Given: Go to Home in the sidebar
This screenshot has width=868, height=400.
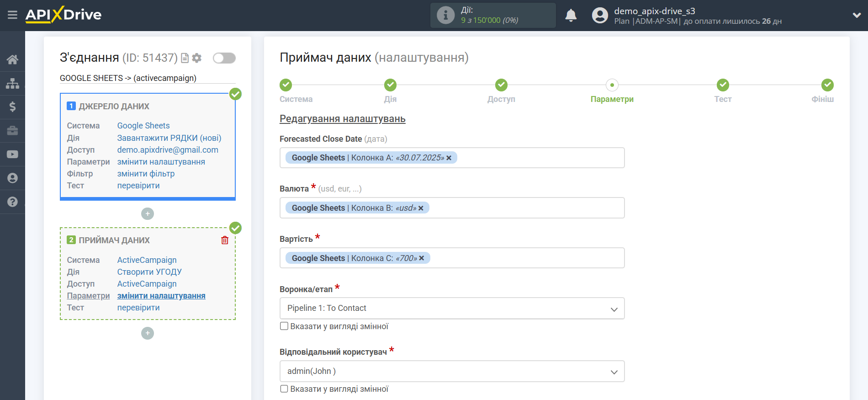Looking at the screenshot, I should point(12,59).
